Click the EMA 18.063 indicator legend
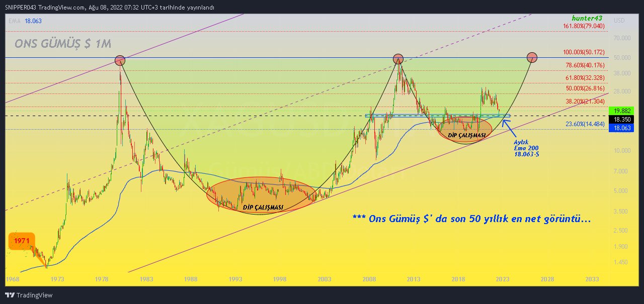This screenshot has height=304, width=644. (24, 21)
